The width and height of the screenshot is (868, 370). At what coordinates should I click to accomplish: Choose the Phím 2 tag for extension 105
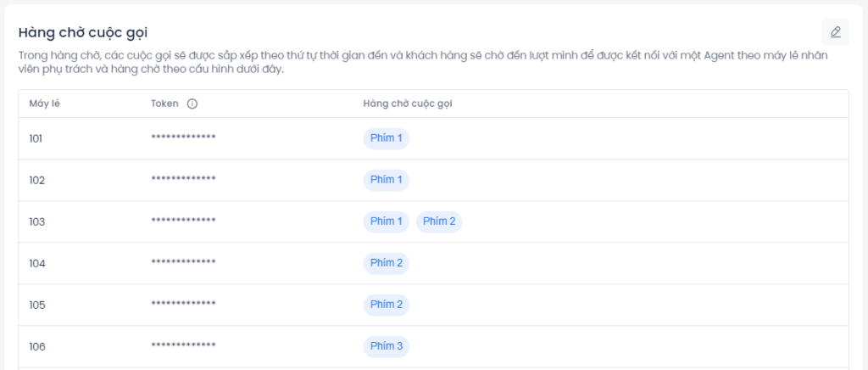[x=386, y=305]
